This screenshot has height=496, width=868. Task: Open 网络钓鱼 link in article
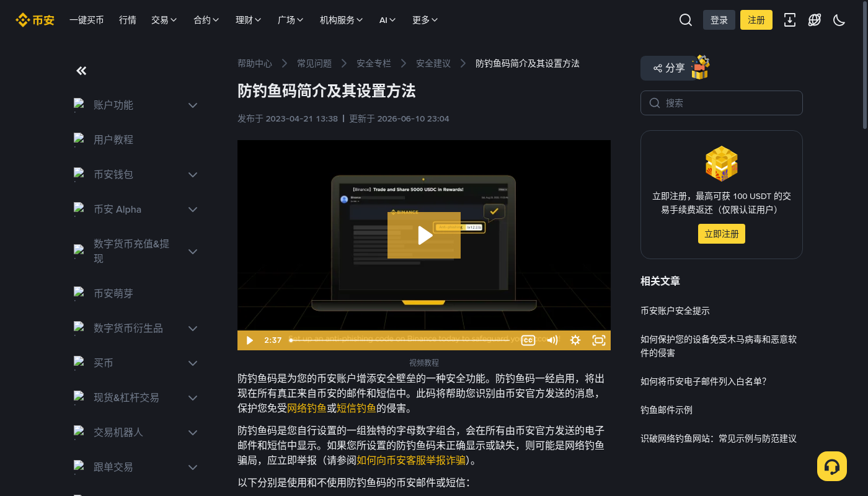point(307,408)
